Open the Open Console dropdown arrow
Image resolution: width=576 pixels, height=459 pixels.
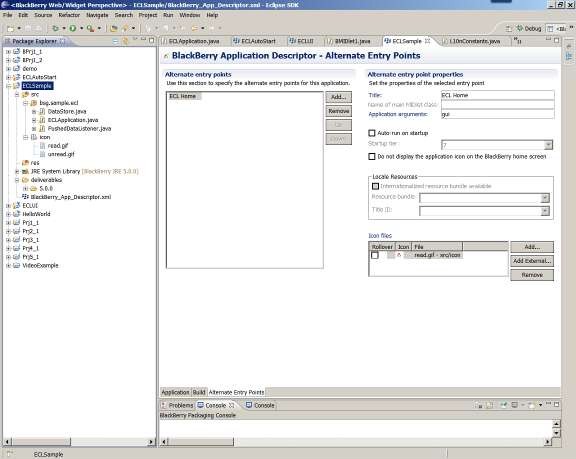pos(540,405)
